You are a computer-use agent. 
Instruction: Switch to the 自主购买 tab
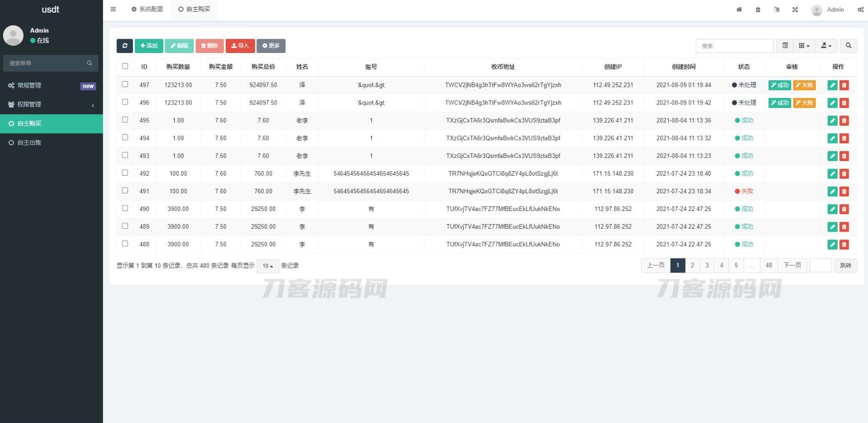194,10
